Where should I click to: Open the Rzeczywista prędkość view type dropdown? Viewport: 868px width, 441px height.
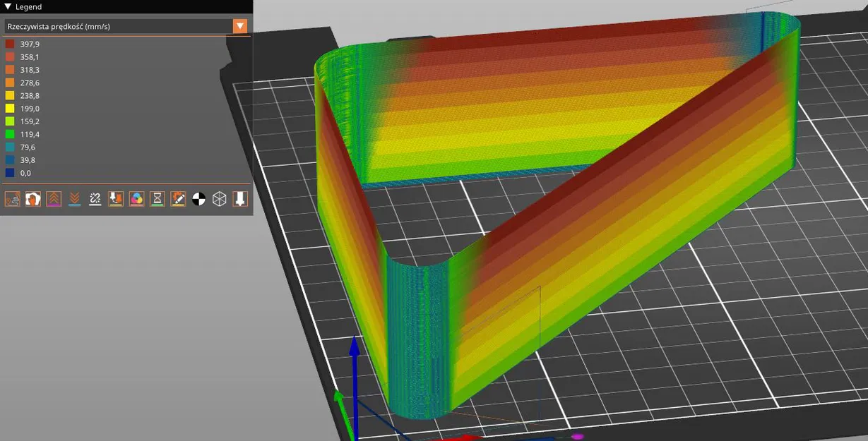tap(120, 25)
